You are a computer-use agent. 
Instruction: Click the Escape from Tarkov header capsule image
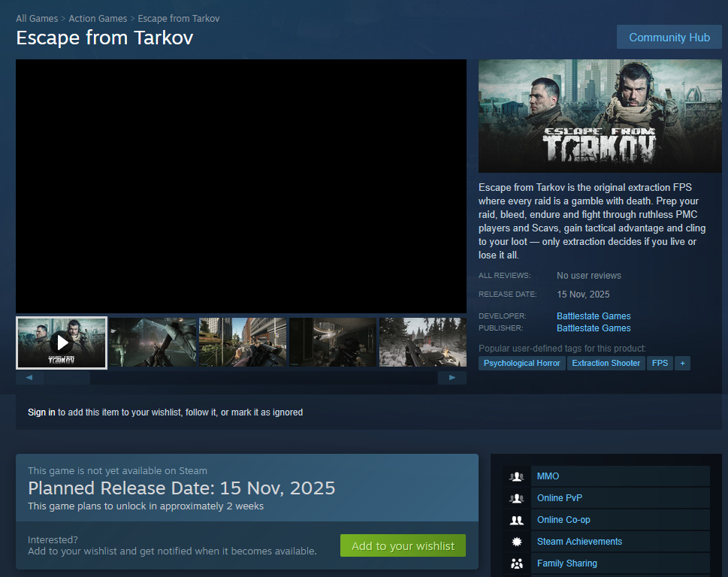tap(600, 116)
